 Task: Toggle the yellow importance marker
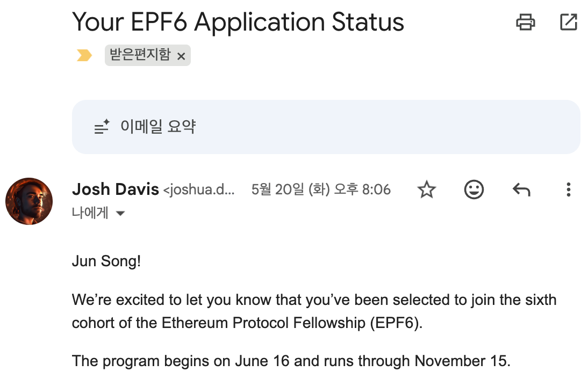point(84,55)
